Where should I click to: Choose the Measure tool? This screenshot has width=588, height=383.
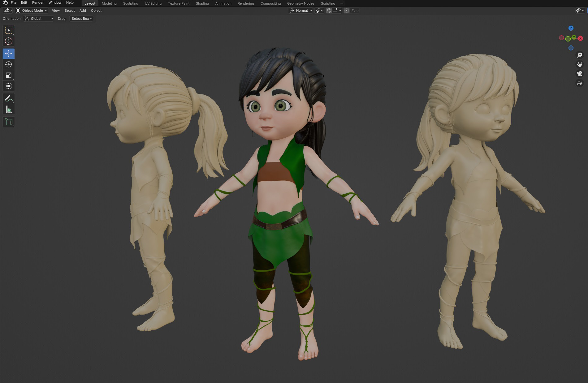click(x=9, y=110)
